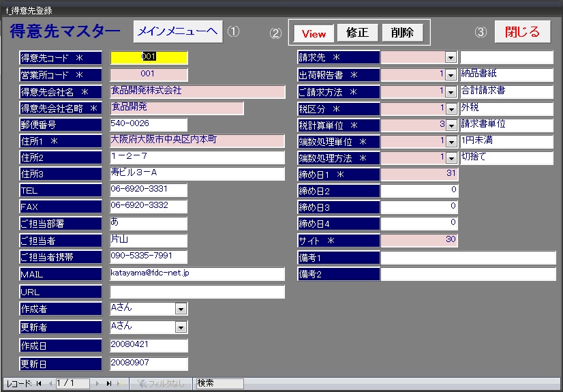This screenshot has width=563, height=392.
Task: Select the MAIL address field
Action: tap(196, 273)
